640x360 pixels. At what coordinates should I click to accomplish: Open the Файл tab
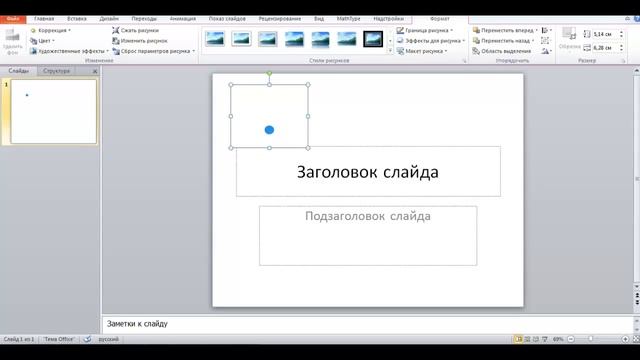[x=13, y=19]
